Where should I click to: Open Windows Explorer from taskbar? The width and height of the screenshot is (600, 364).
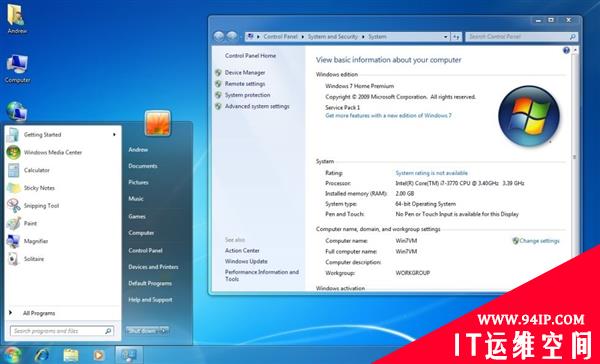click(71, 355)
